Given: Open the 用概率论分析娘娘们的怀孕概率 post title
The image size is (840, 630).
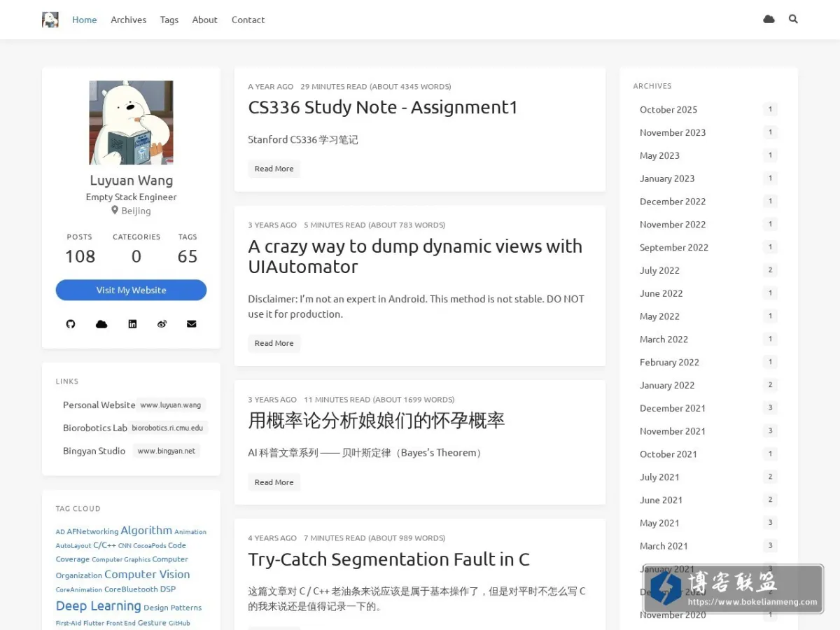Looking at the screenshot, I should (x=377, y=420).
